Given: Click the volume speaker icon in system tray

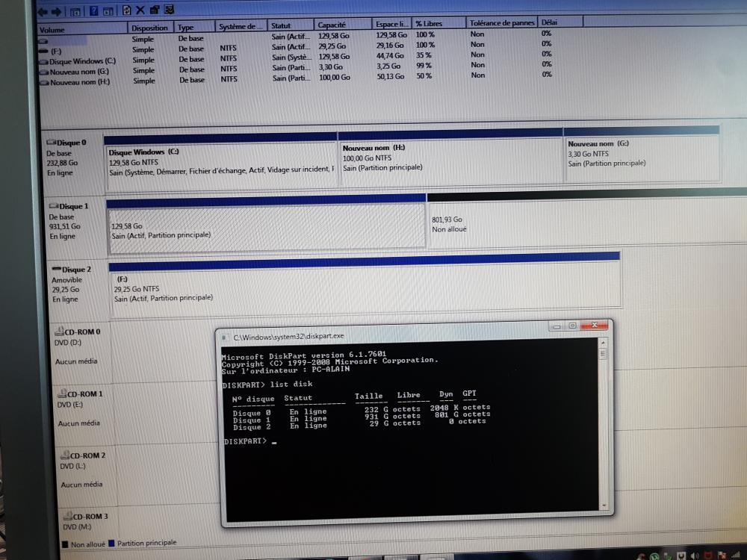Looking at the screenshot, I should (x=695, y=555).
